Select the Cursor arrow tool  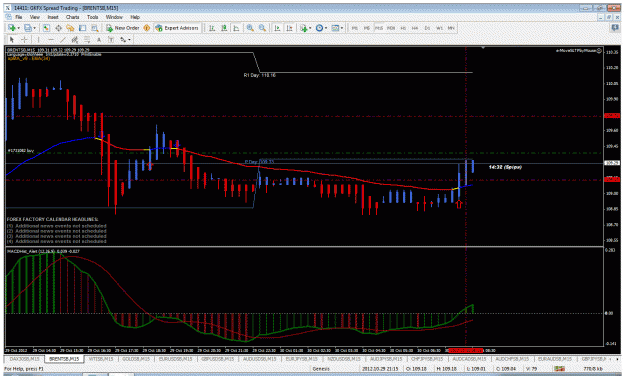[12, 39]
